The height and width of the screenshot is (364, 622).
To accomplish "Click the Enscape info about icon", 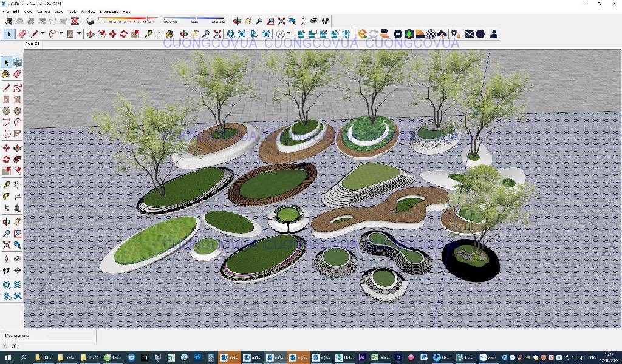I will pyautogui.click(x=480, y=34).
